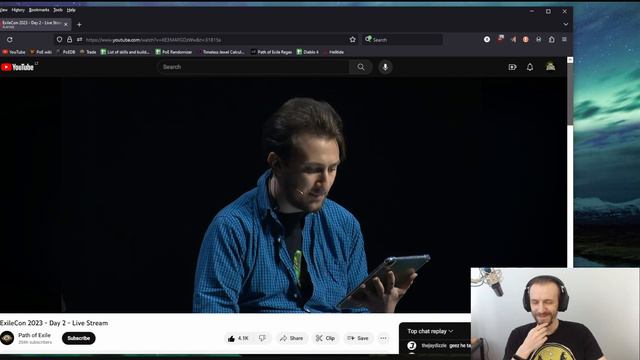
Task: Open the browser hamburger application menu
Action: tap(564, 39)
